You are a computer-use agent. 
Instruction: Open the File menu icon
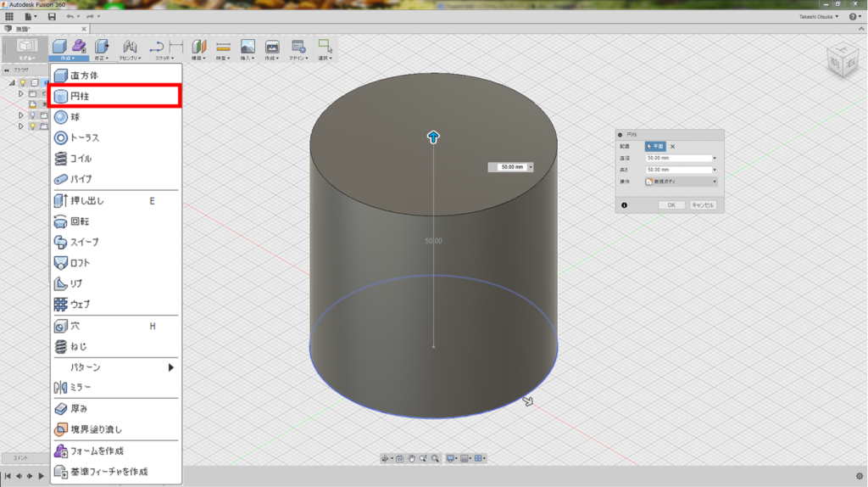point(28,17)
